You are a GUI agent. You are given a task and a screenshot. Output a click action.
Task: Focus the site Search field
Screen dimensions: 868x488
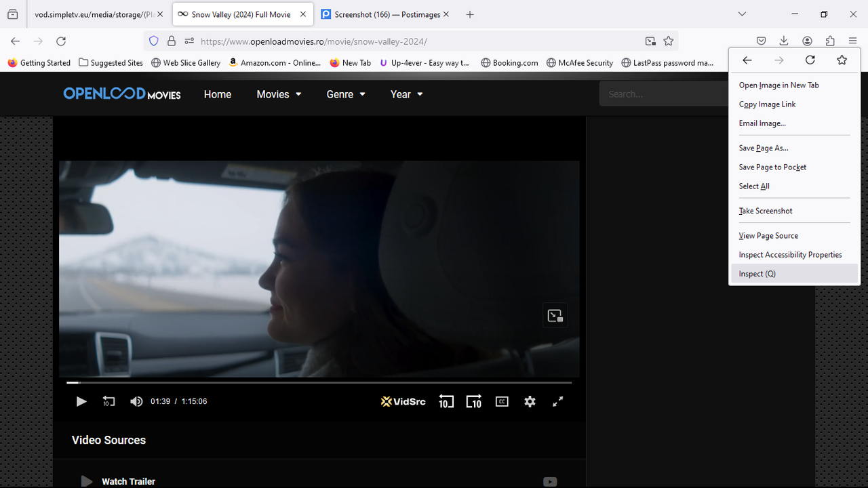tap(664, 94)
